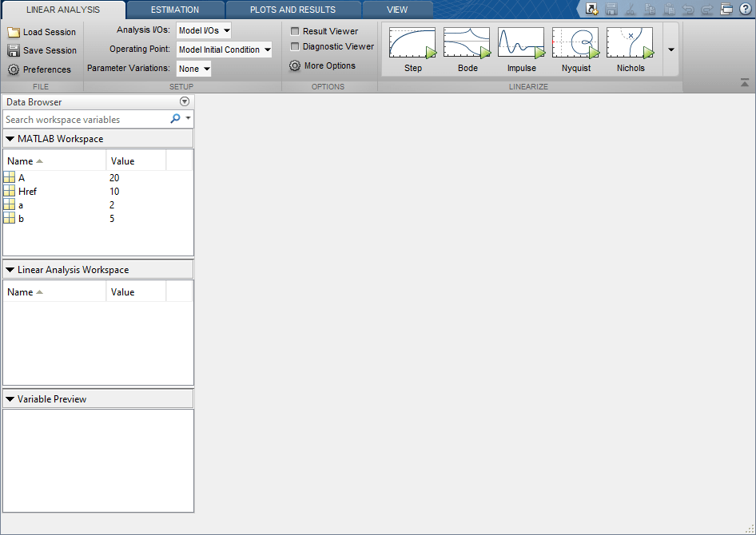The width and height of the screenshot is (756, 535).
Task: Click the variable icon beside lowercase a
Action: point(9,204)
